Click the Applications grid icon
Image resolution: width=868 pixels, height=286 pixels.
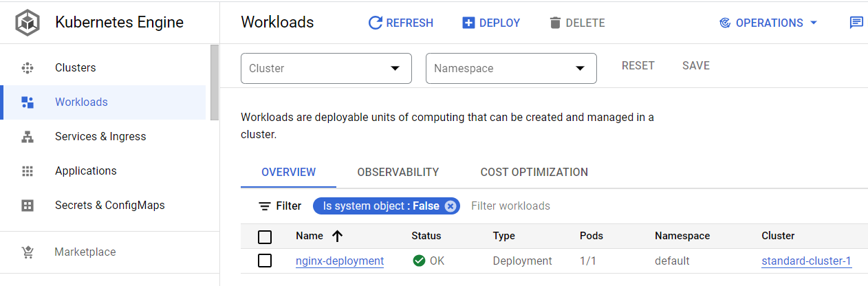click(x=28, y=171)
